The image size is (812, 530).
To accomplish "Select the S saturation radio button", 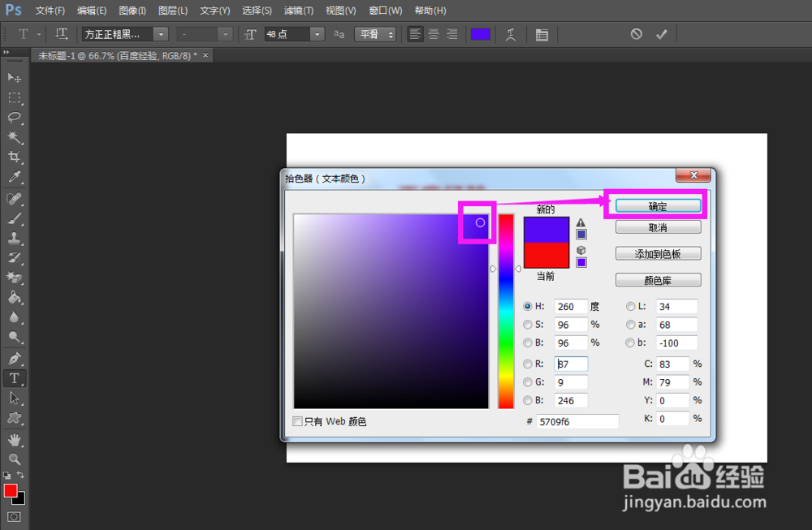I will (x=527, y=325).
